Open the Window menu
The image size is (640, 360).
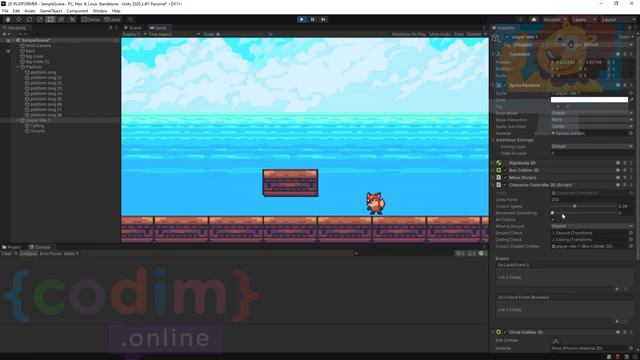(100, 11)
